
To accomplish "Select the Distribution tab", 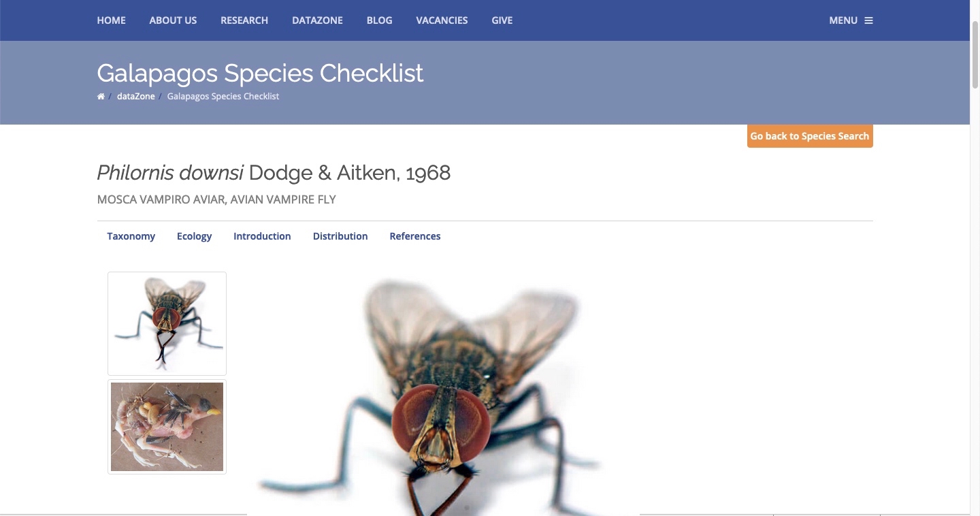I will coord(340,236).
